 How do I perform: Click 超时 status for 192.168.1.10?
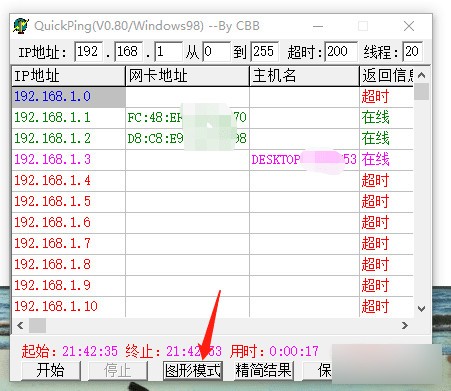click(375, 307)
